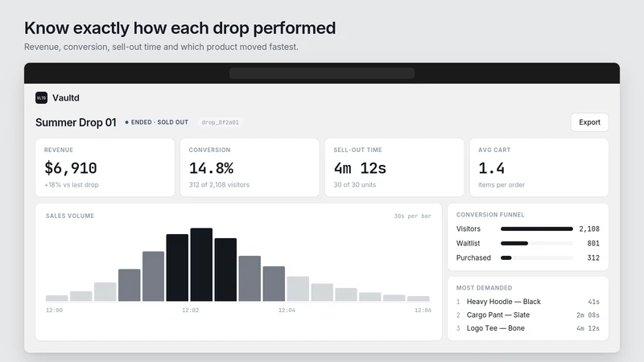Click the 30s per bar label

(413, 216)
